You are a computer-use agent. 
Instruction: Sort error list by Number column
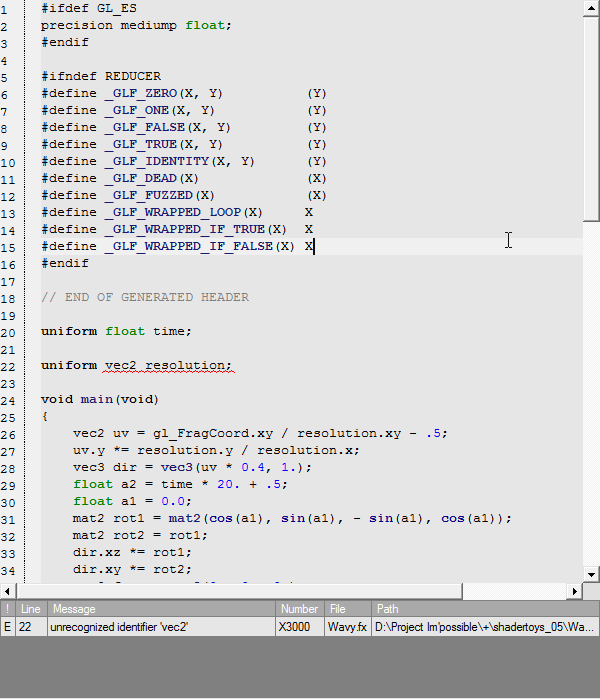click(300, 608)
